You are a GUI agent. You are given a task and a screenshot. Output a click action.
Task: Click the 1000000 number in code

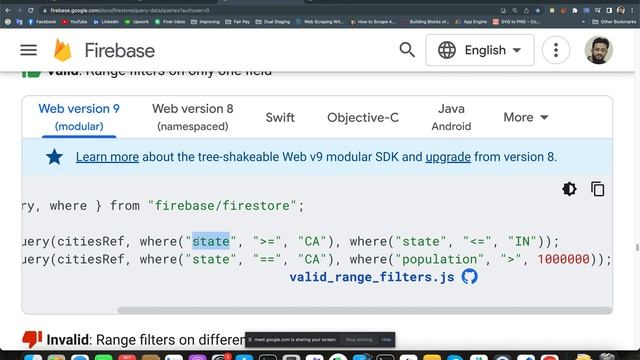point(563,259)
